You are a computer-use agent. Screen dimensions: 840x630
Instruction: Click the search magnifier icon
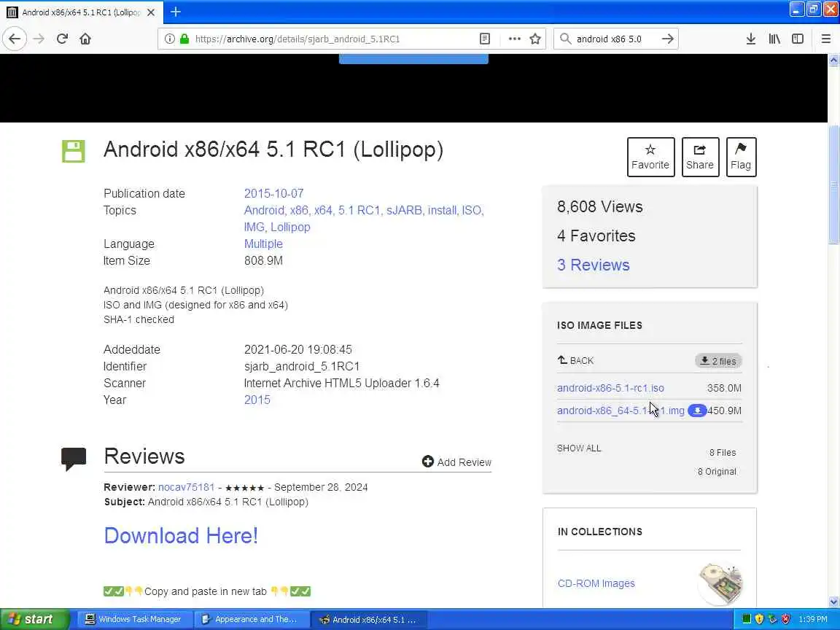[565, 39]
